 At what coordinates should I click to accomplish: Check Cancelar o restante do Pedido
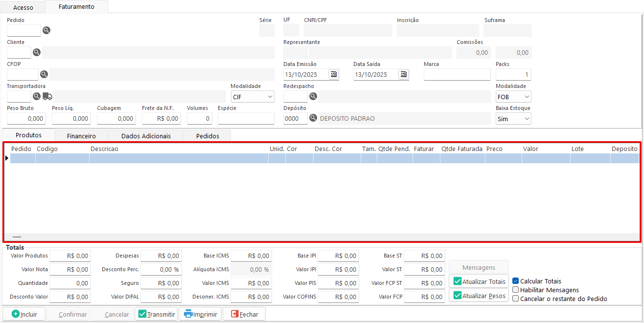pos(515,299)
